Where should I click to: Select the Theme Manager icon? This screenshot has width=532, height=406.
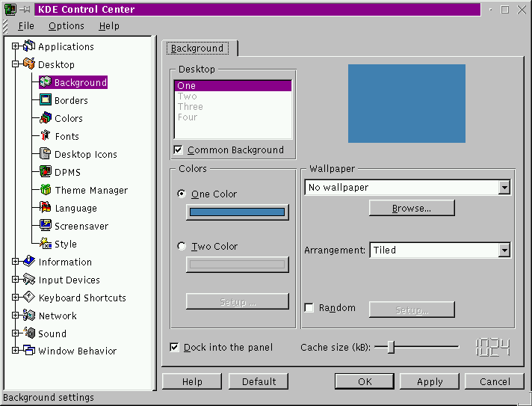pos(46,190)
